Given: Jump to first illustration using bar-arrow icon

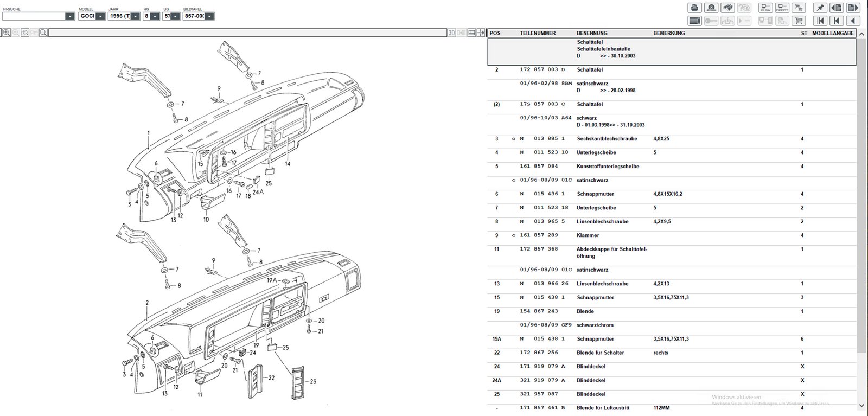Looking at the screenshot, I should (x=820, y=21).
